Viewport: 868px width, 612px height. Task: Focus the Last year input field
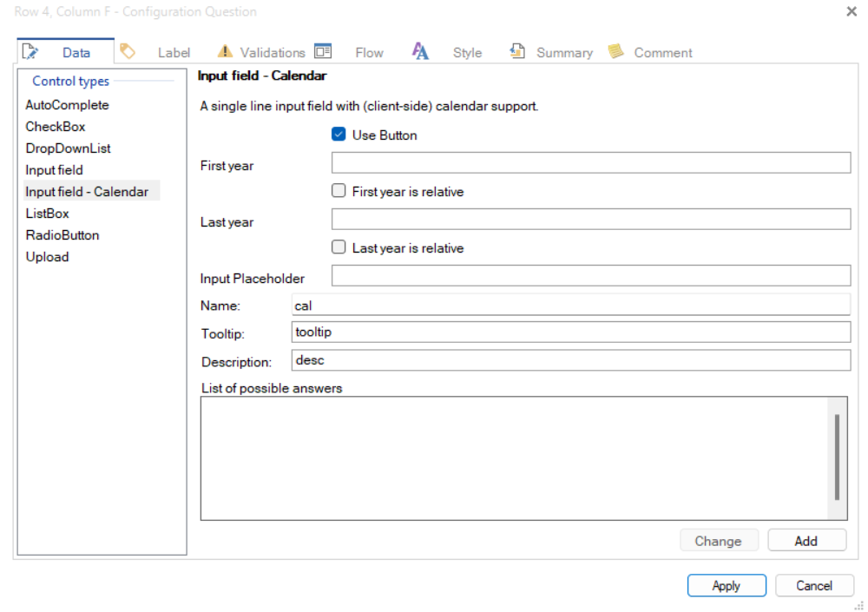click(x=590, y=219)
